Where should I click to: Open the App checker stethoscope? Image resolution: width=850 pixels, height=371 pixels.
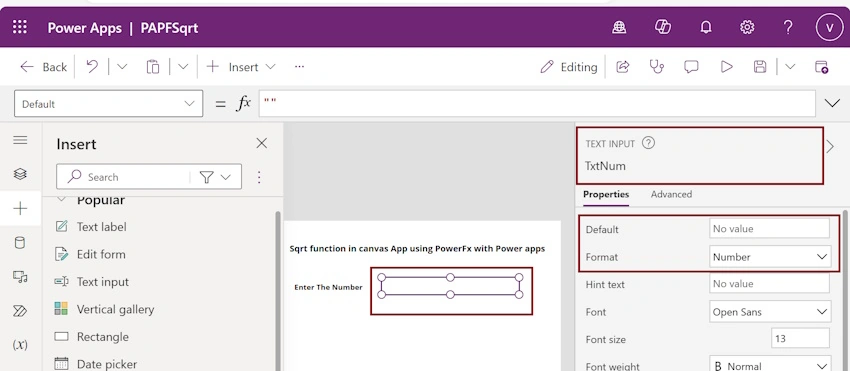coord(657,67)
